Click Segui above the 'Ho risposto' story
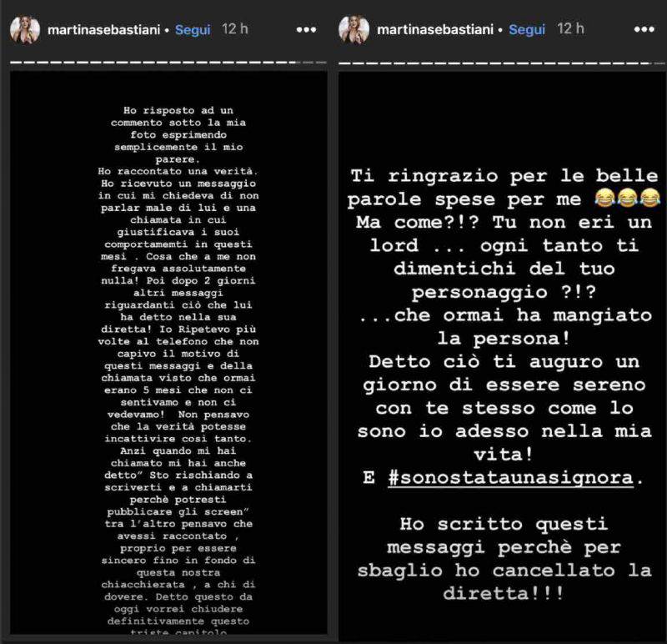This screenshot has height=644, width=667. coord(193,30)
